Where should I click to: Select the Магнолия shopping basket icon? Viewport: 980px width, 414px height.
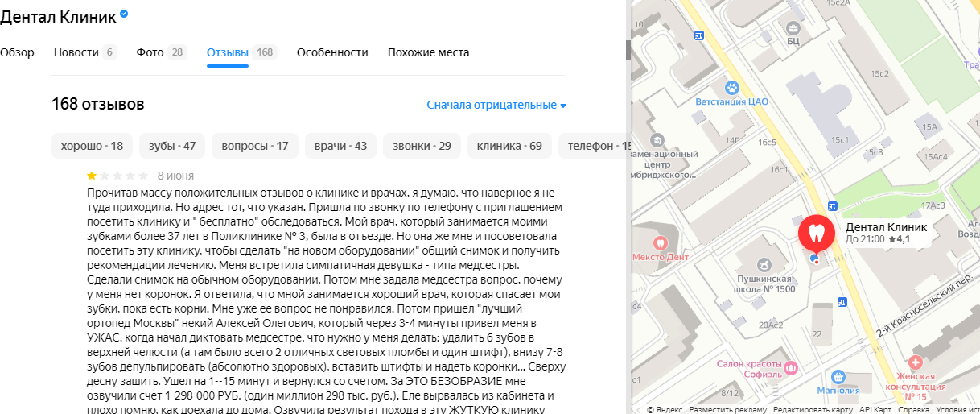pyautogui.click(x=838, y=376)
